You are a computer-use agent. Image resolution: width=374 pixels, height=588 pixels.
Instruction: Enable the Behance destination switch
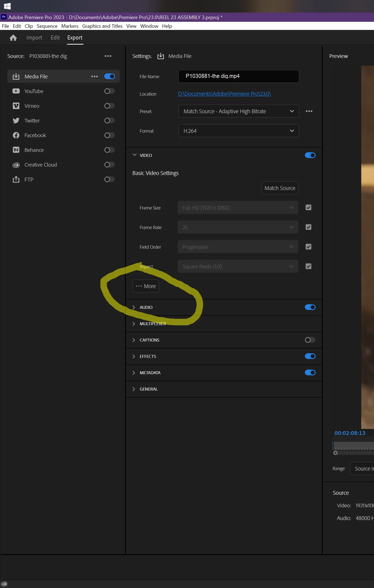tap(110, 150)
